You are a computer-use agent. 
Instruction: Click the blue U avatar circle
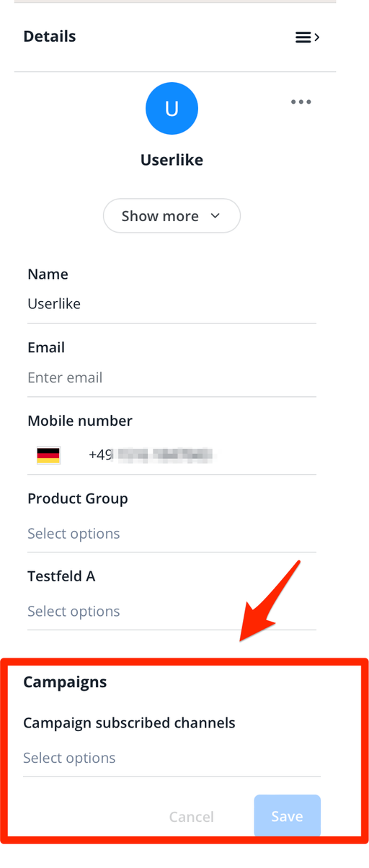[172, 109]
